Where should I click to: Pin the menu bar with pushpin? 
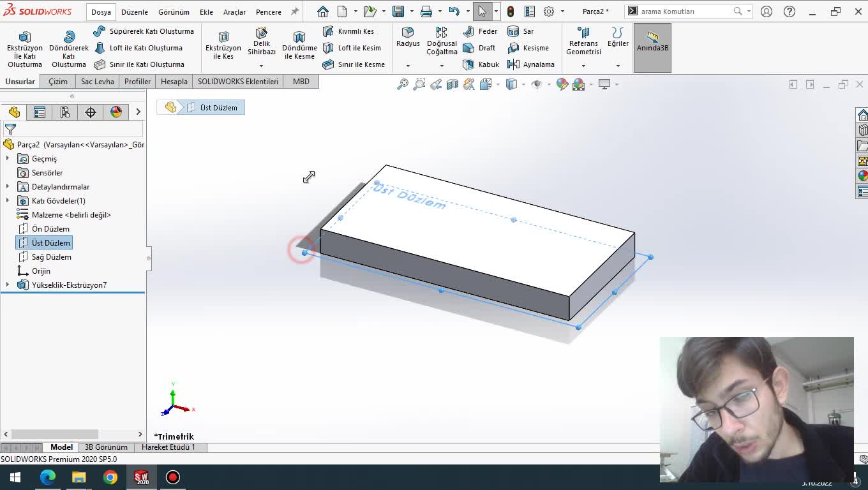[294, 11]
